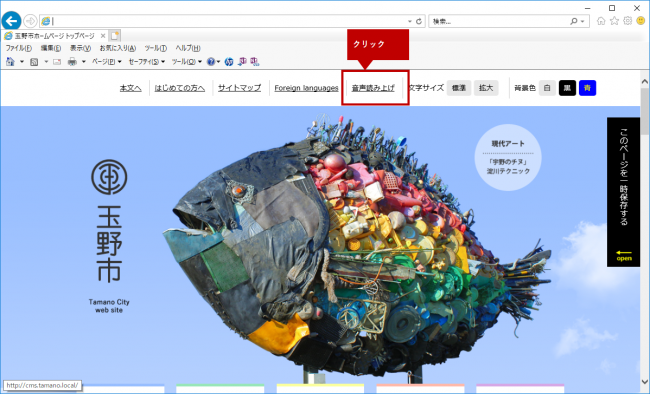Close the 玉野市ホームページ tab
This screenshot has width=650, height=394.
103,36
